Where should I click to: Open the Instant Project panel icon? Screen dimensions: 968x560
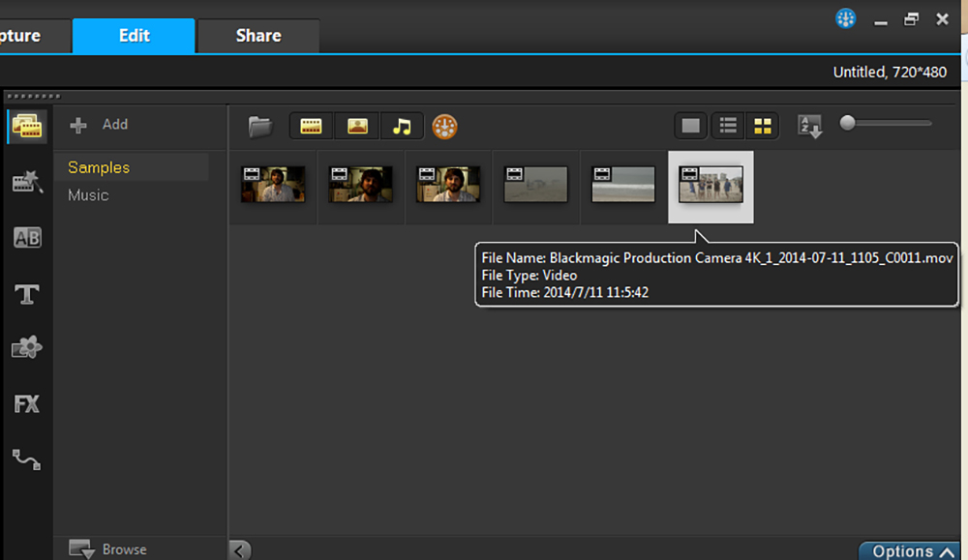[x=27, y=182]
